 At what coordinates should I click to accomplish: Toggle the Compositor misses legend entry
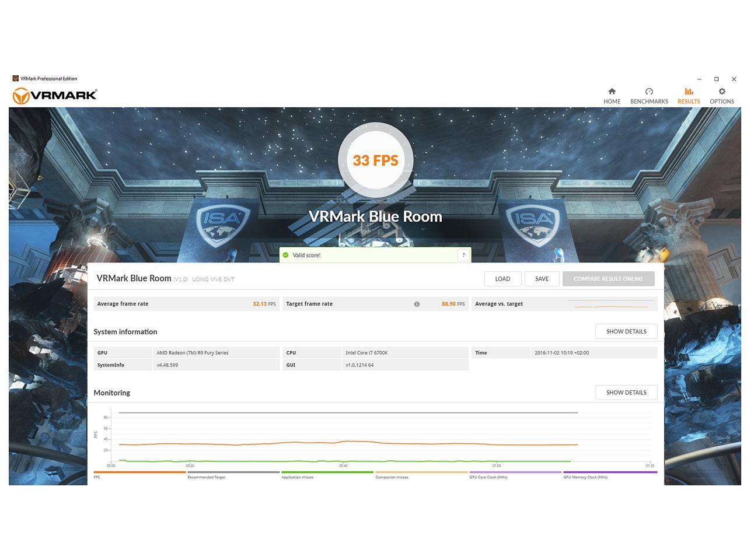(x=421, y=475)
